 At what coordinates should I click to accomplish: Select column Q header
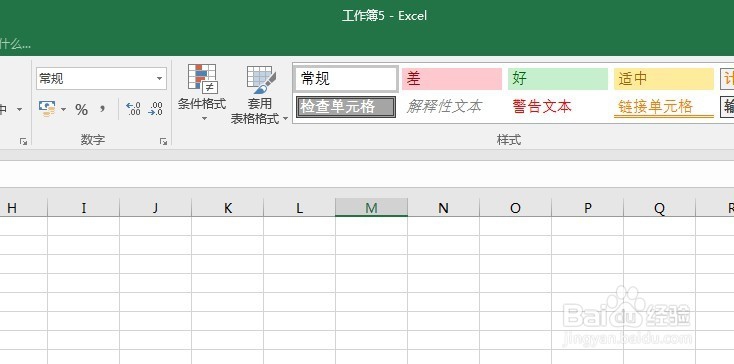tap(660, 207)
